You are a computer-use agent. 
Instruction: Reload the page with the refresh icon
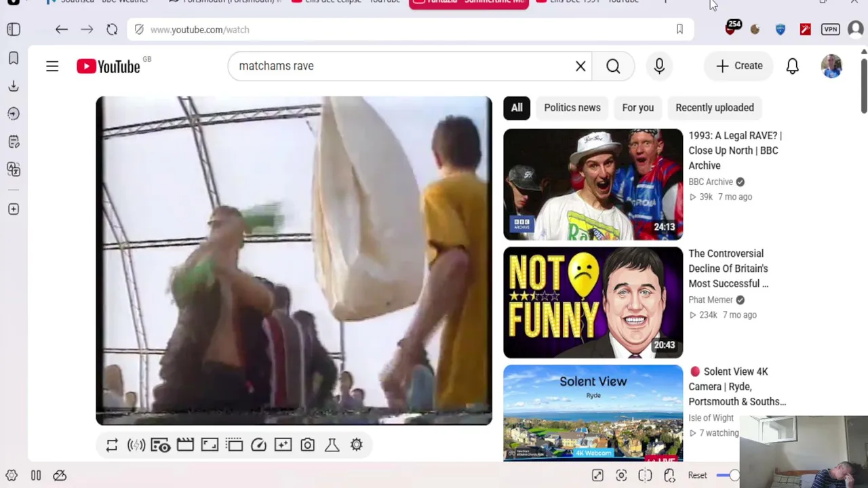pos(112,30)
